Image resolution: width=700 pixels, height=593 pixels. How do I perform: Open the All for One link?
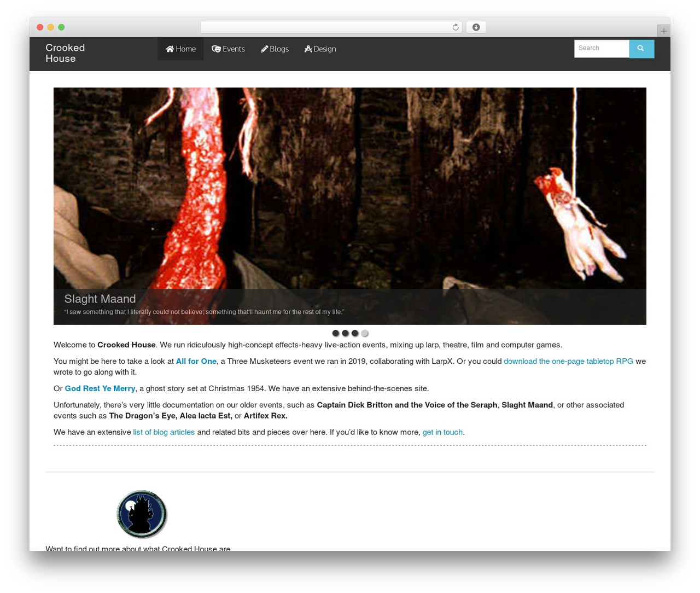pos(196,362)
